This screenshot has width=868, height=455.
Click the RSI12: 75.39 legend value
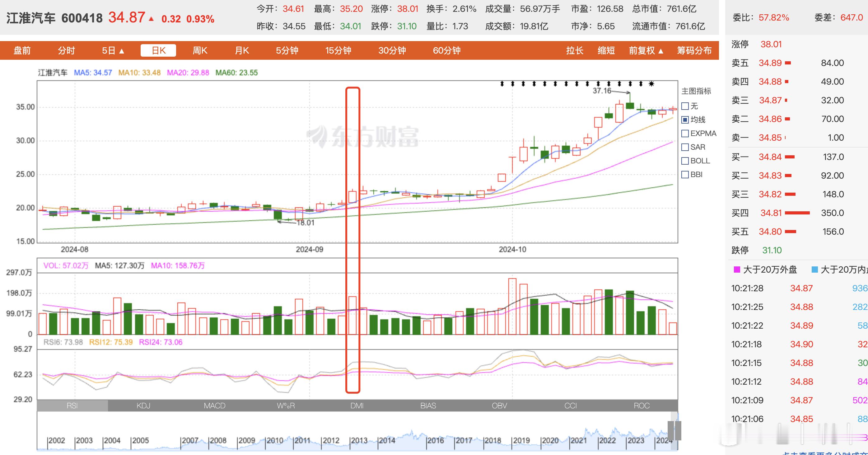pyautogui.click(x=111, y=342)
